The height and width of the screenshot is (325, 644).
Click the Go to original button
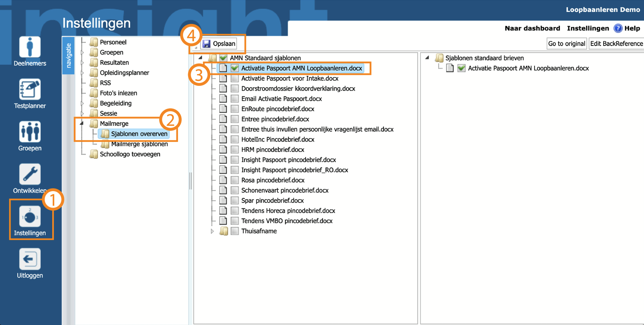click(567, 43)
